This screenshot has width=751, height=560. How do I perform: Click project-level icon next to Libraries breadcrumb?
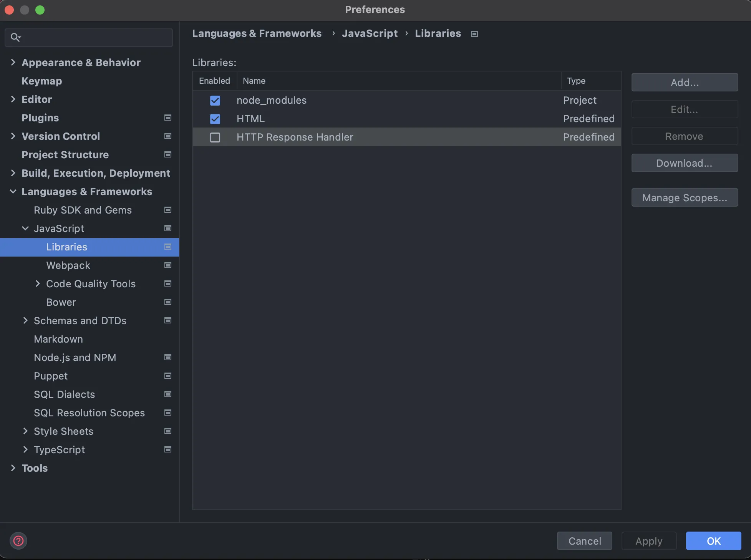[x=474, y=34]
